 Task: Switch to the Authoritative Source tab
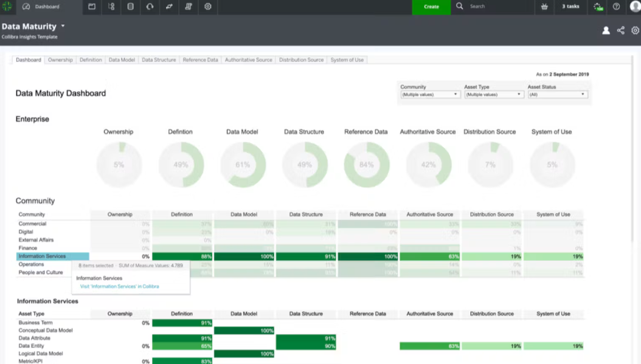(x=249, y=60)
